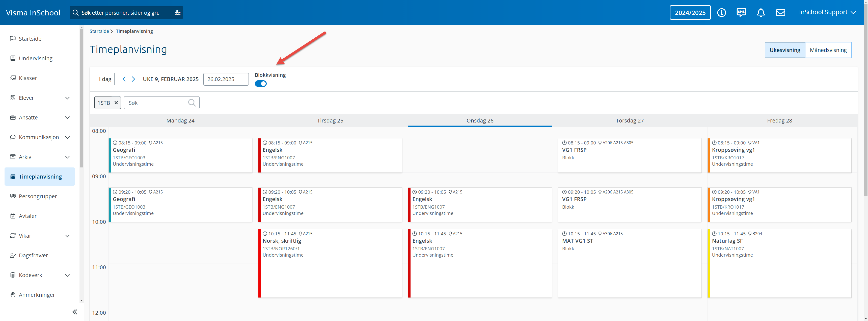
Task: Open the mail envelope icon
Action: [780, 12]
